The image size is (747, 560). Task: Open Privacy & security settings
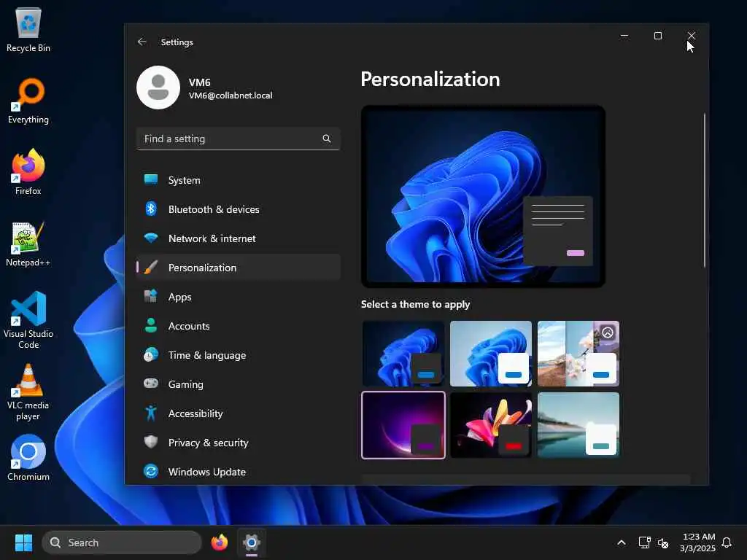tap(239, 443)
